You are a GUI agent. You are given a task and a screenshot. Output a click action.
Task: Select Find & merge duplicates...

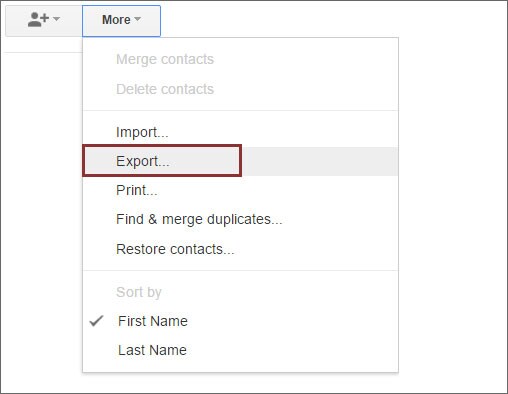240,219
